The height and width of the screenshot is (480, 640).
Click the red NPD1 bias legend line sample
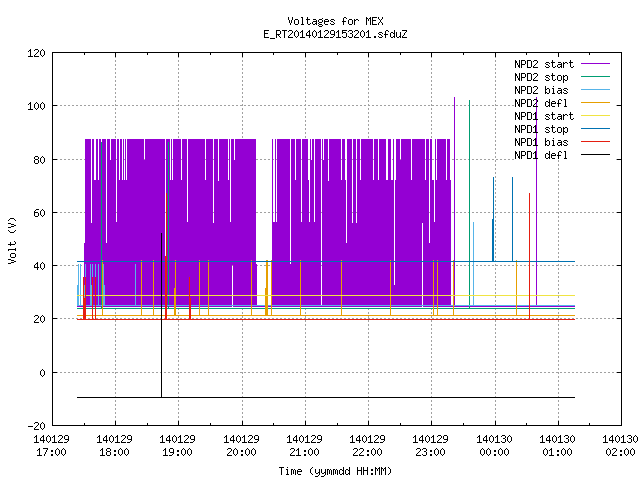coord(596,142)
